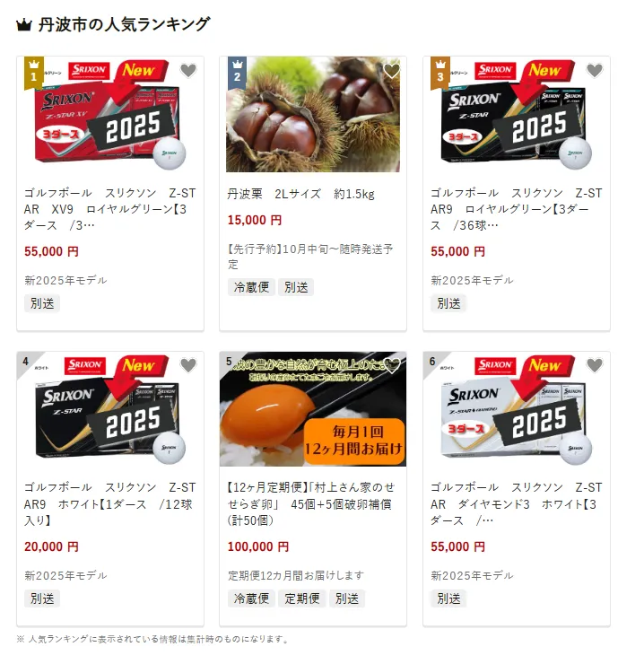The width and height of the screenshot is (644, 664).
Task: Open the 12ヶ月定期便 村上さん家のせせらぎ卵 link
Action: [311, 504]
